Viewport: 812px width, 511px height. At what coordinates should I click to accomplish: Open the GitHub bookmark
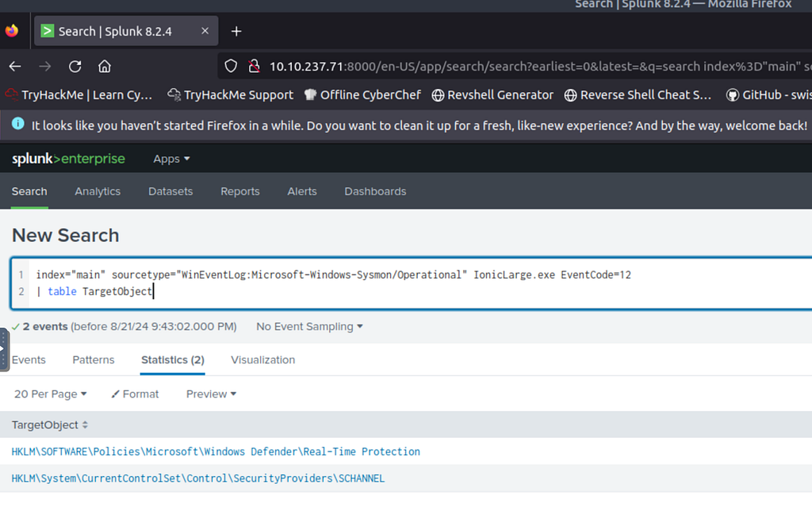[768, 95]
